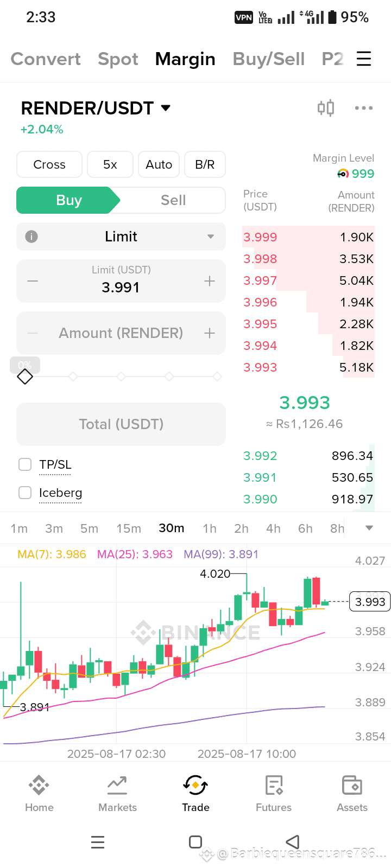391x868 pixels.
Task: Set amount slider to 25% marker
Action: tap(73, 376)
